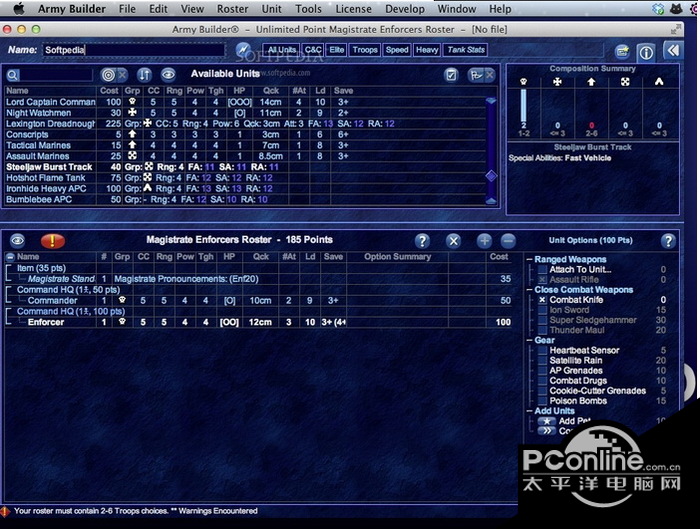The width and height of the screenshot is (700, 529).
Task: Click the Heavy chevron icon in Composition Summary
Action: [x=659, y=81]
